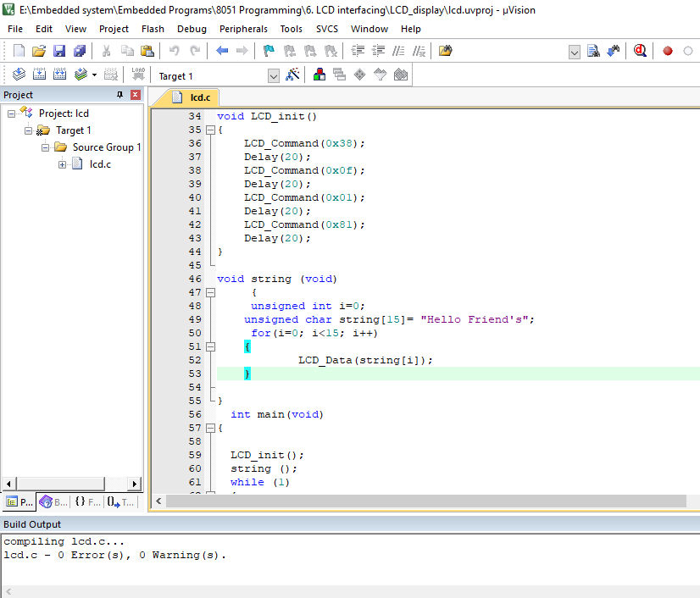Image resolution: width=700 pixels, height=598 pixels.
Task: Collapse the code fold at line 47
Action: (x=211, y=293)
